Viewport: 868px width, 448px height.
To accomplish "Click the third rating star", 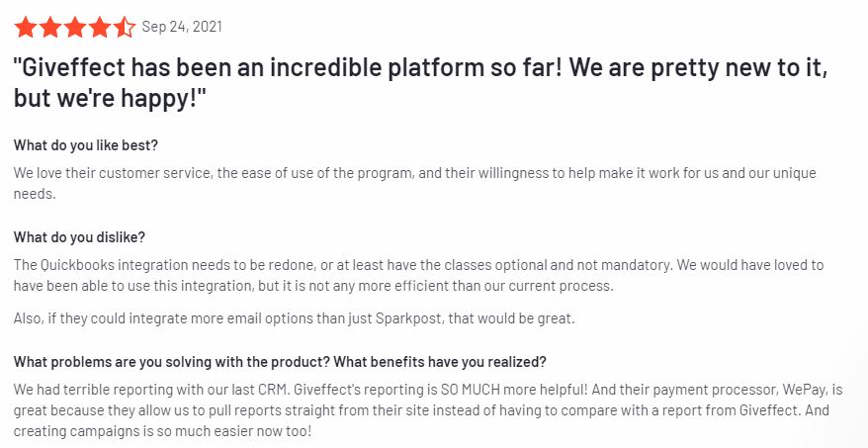I will pyautogui.click(x=75, y=27).
